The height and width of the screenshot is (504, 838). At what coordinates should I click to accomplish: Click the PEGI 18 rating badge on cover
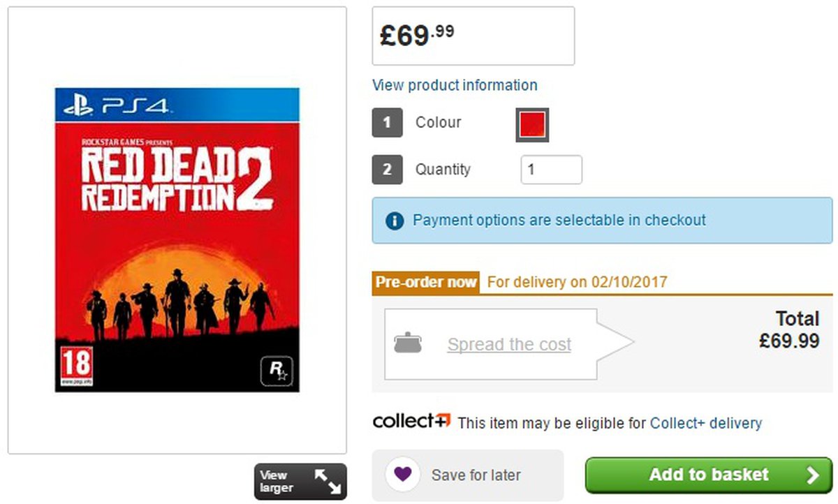[76, 367]
